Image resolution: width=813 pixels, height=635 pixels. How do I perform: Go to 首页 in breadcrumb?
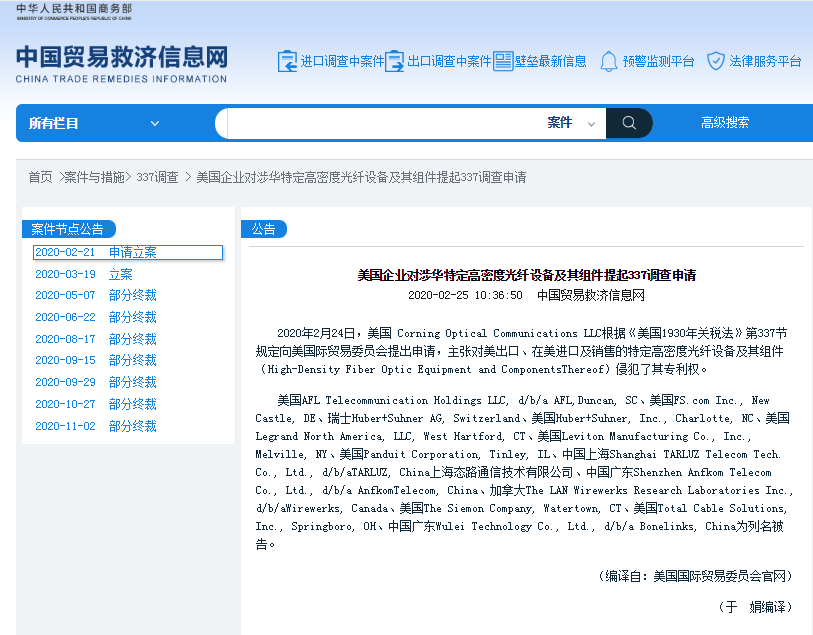[40, 177]
